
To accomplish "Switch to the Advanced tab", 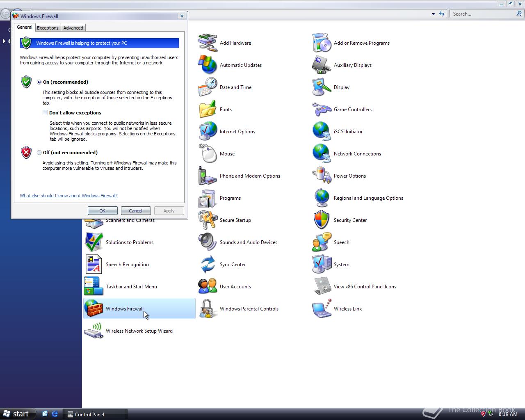I will click(x=73, y=28).
